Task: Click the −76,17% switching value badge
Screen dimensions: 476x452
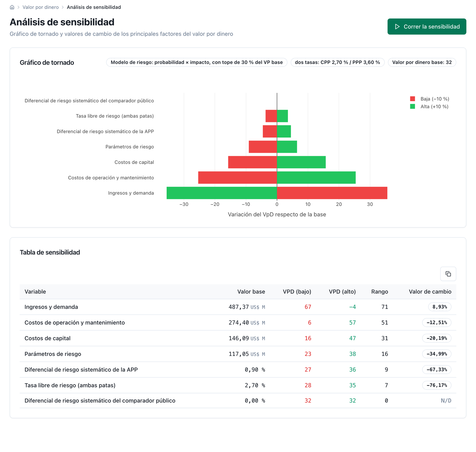Action: click(x=437, y=385)
